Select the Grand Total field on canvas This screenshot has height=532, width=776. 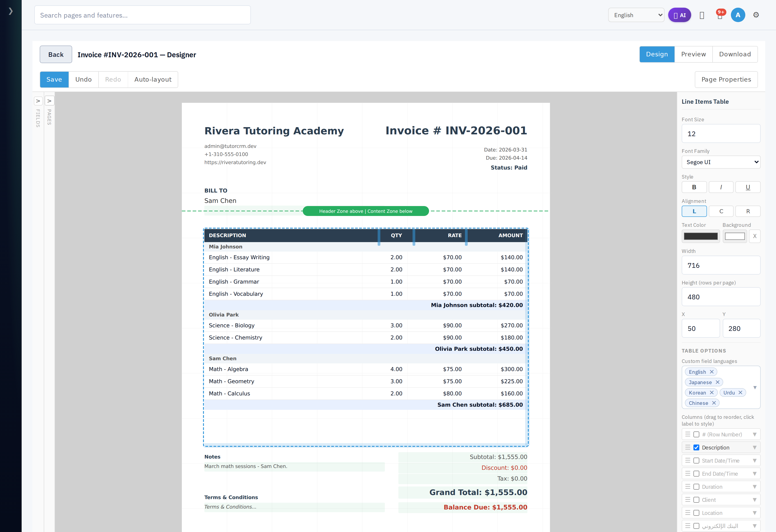point(463,492)
